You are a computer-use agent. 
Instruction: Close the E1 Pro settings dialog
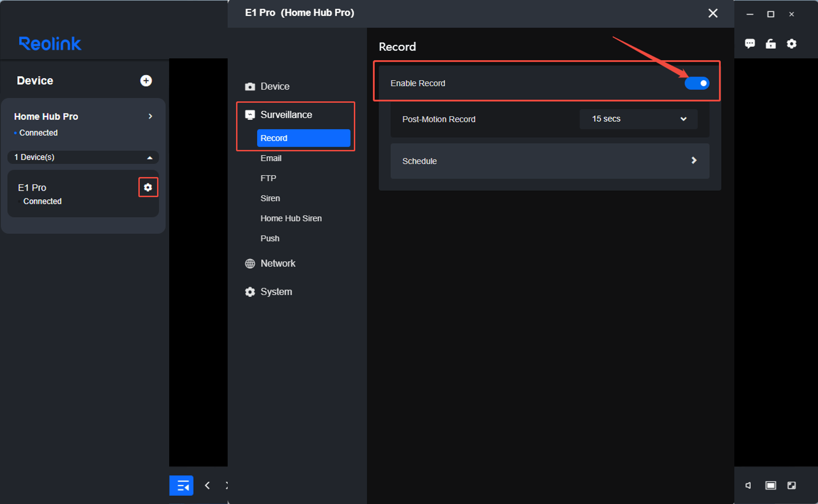713,13
